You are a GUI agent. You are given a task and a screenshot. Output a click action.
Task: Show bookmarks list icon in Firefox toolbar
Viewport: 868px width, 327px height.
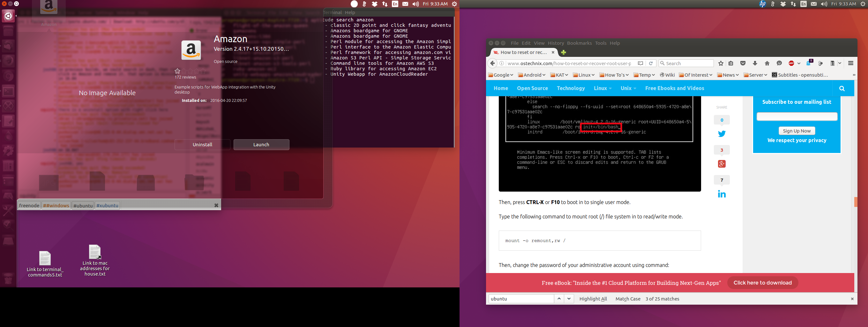[x=731, y=63]
